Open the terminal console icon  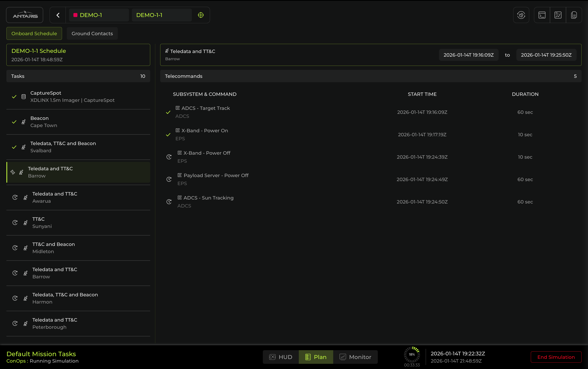542,15
